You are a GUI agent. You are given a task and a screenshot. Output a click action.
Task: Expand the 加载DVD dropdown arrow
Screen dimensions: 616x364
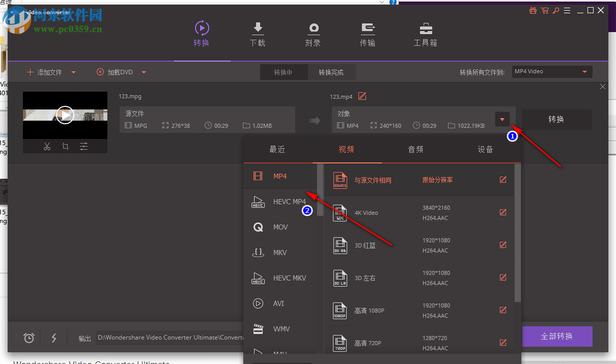tap(144, 72)
